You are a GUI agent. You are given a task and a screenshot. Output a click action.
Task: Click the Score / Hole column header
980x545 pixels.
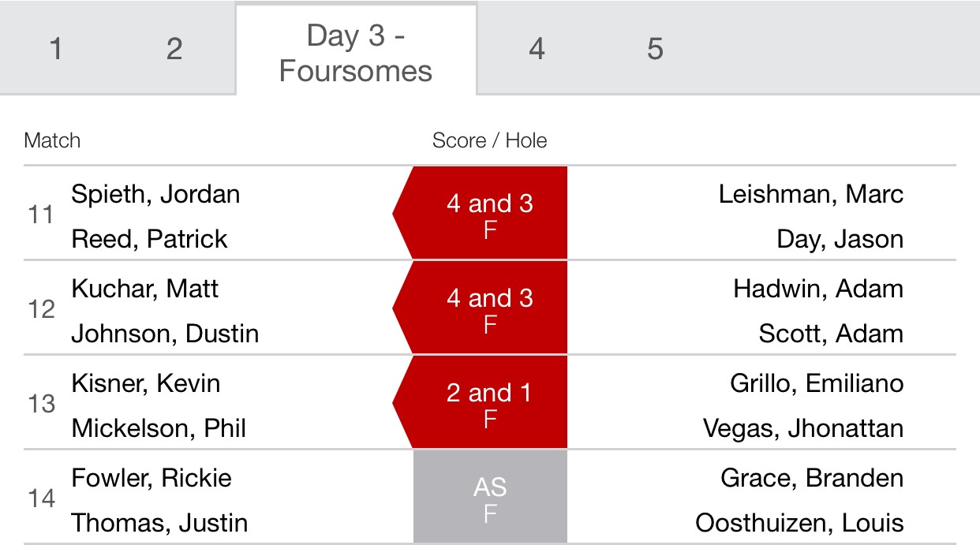(x=489, y=140)
